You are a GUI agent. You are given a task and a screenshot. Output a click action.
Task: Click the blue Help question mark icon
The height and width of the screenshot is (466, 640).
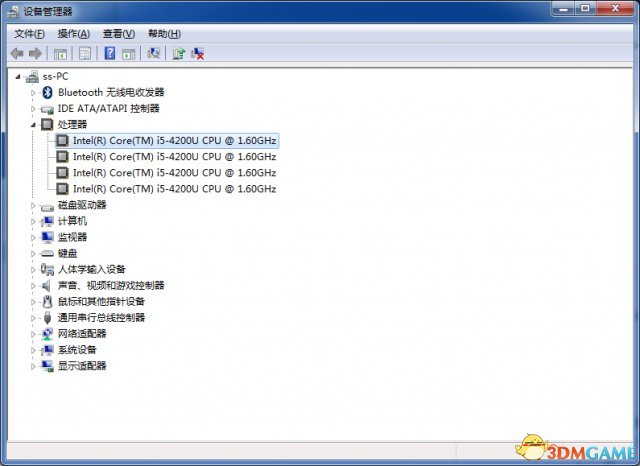pos(109,53)
